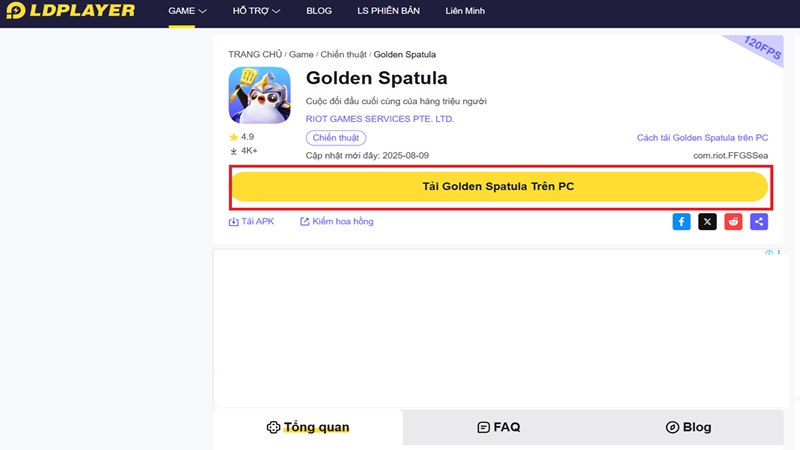The width and height of the screenshot is (800, 450).
Task: Click the 4K+ downloads count
Action: [243, 151]
